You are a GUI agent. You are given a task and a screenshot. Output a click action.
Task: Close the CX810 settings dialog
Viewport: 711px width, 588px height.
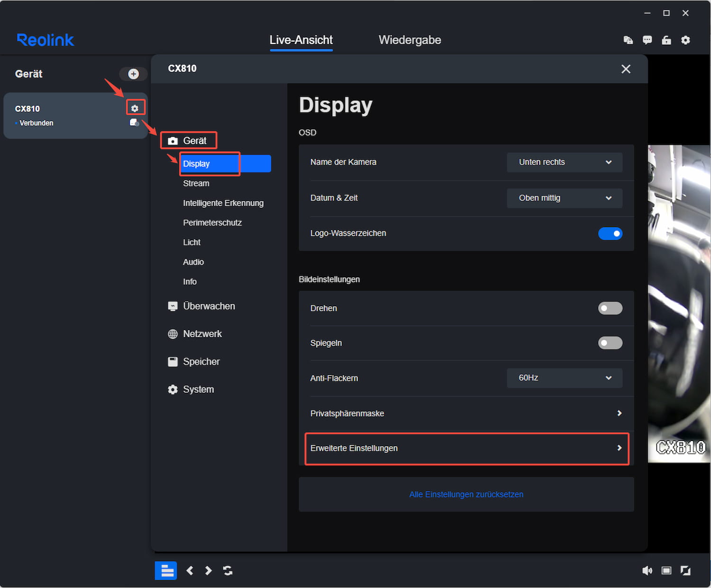coord(626,69)
